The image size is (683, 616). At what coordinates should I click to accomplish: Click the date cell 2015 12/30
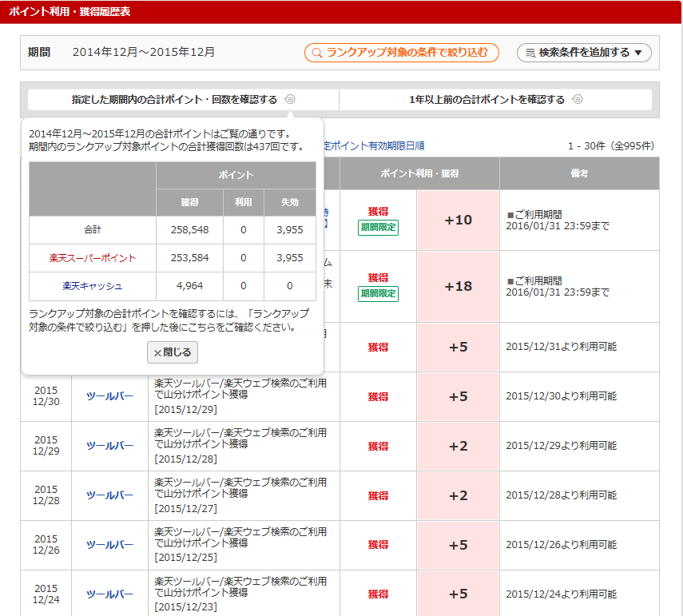46,396
